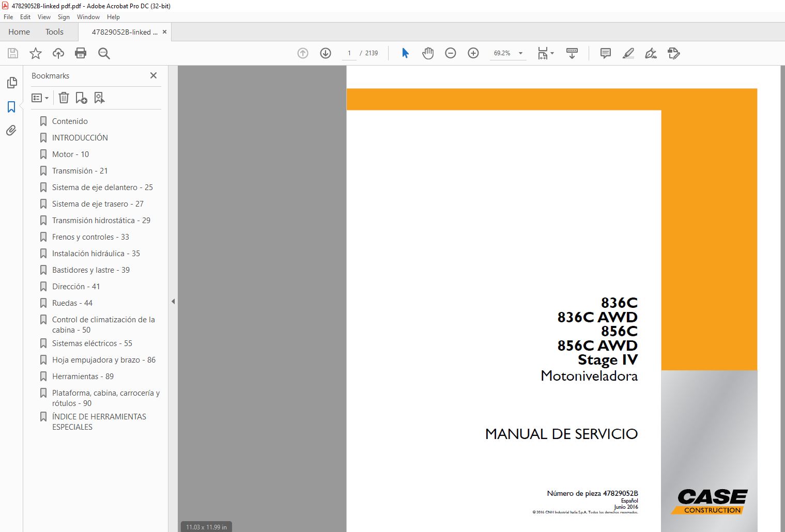Toggle the Bookmarks panel sidebar icon
The image size is (785, 532).
pyautogui.click(x=11, y=106)
